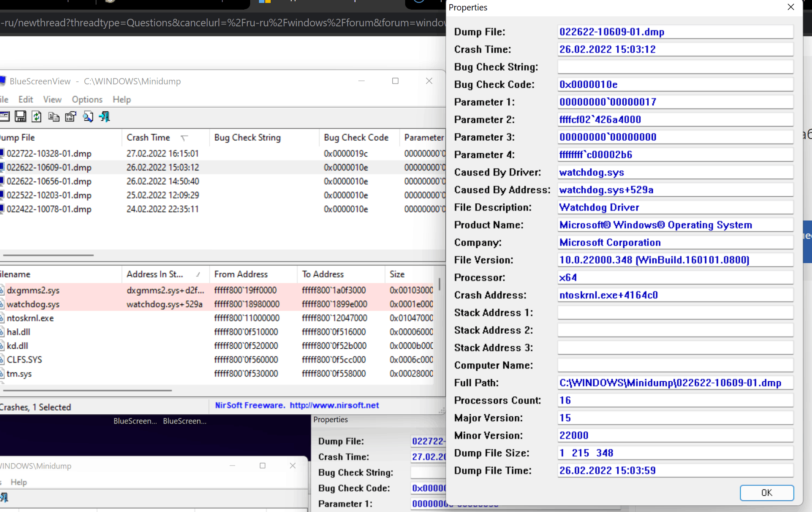Open the View menu in BlueScreenView
This screenshot has height=512, width=812.
(x=52, y=99)
